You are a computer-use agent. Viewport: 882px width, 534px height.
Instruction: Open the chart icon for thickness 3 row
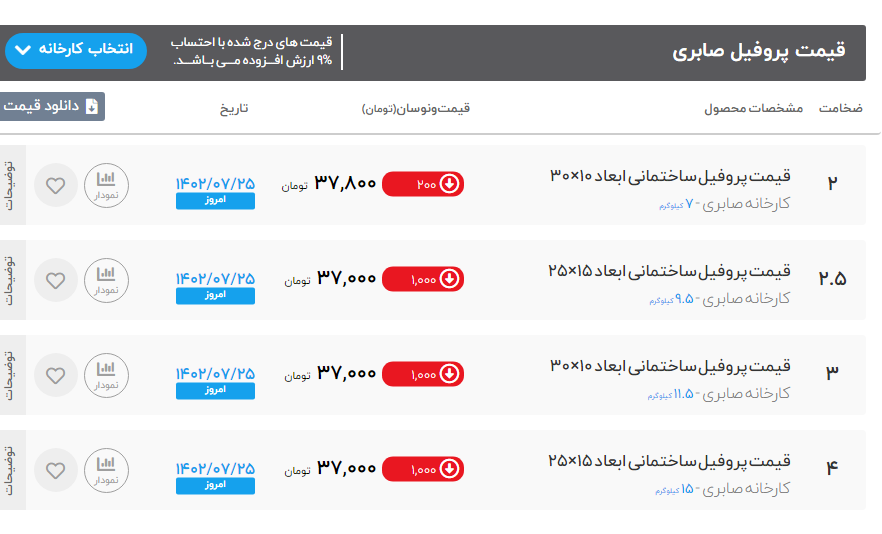tap(106, 375)
